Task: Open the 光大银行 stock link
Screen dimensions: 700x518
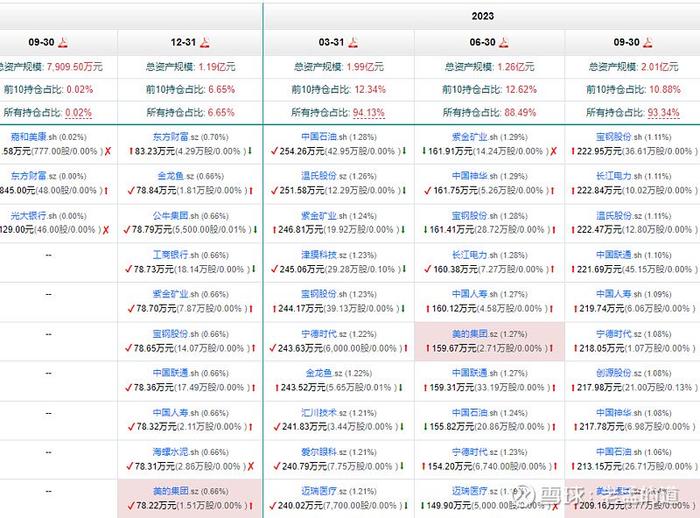Action: pyautogui.click(x=29, y=216)
